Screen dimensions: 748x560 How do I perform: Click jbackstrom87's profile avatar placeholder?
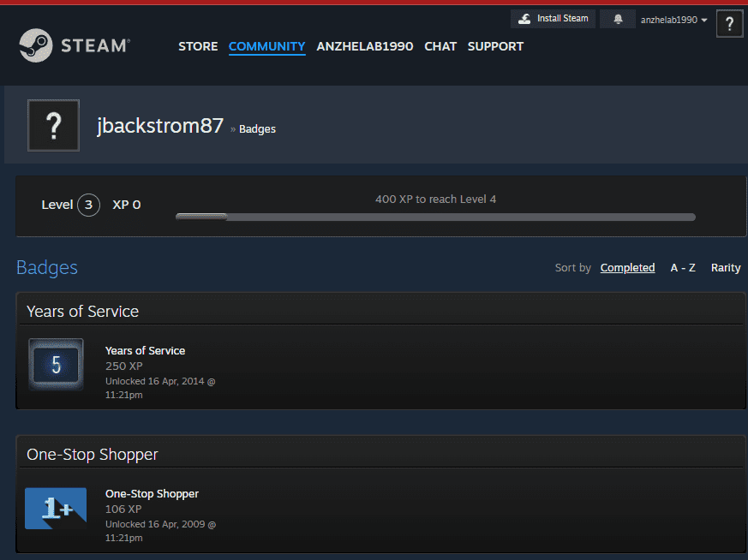click(x=53, y=126)
